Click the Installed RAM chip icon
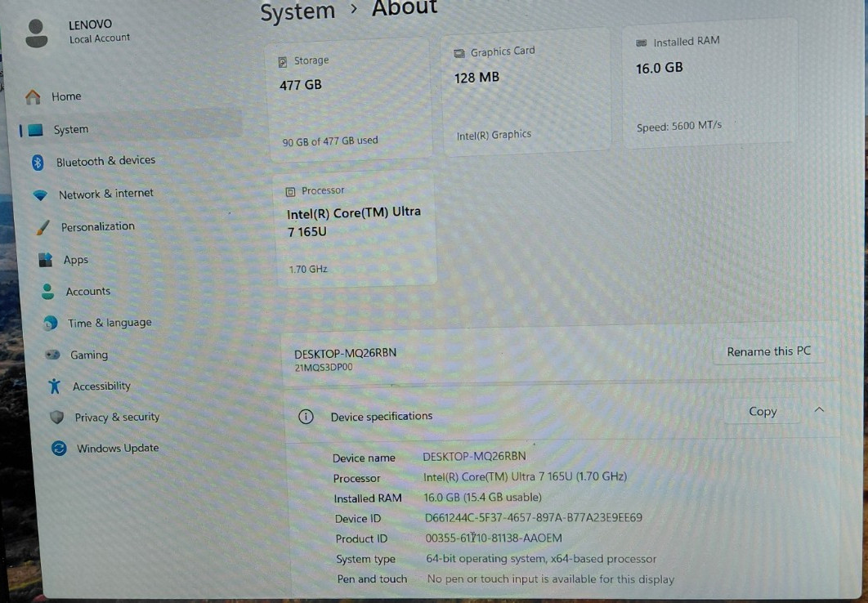Viewport: 868px width, 603px height. pos(641,42)
